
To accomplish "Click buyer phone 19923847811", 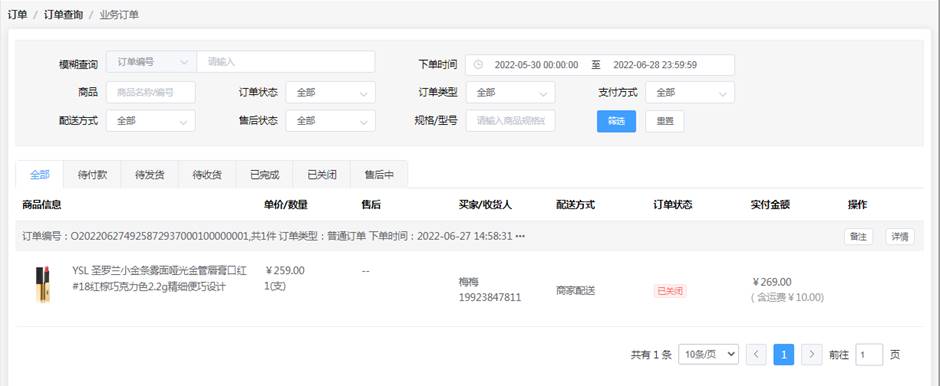I will coord(490,297).
